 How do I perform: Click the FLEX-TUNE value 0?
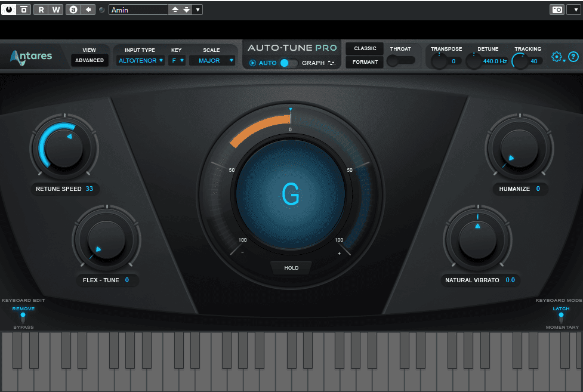pos(127,280)
